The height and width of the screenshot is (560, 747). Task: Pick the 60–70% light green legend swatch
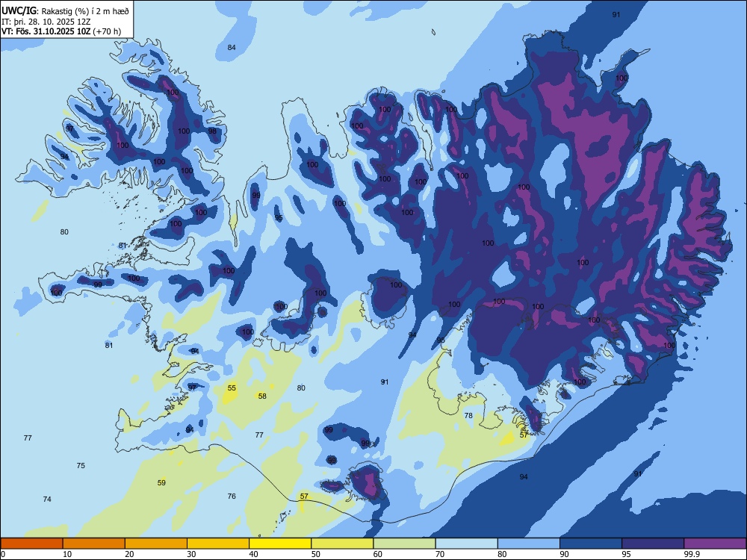tap(404, 544)
